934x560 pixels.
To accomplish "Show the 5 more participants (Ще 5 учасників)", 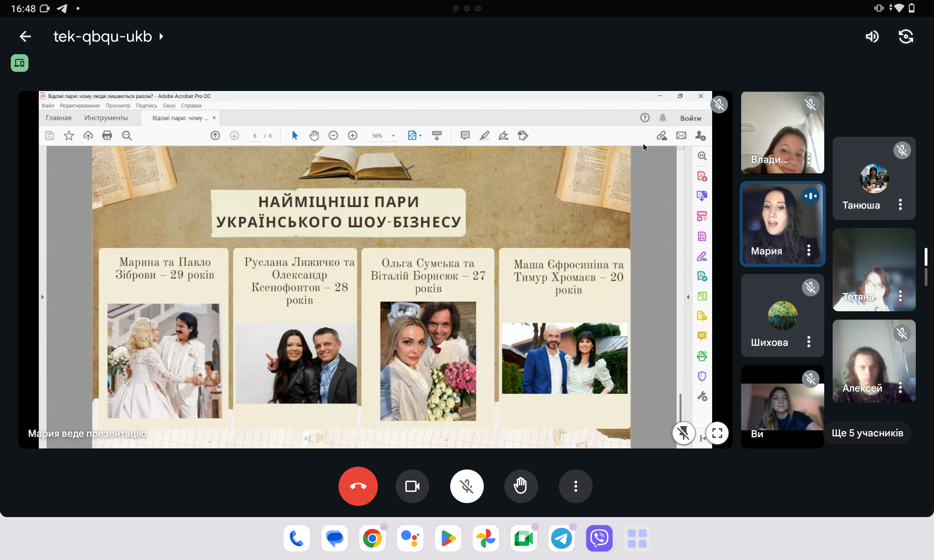I will (x=867, y=433).
